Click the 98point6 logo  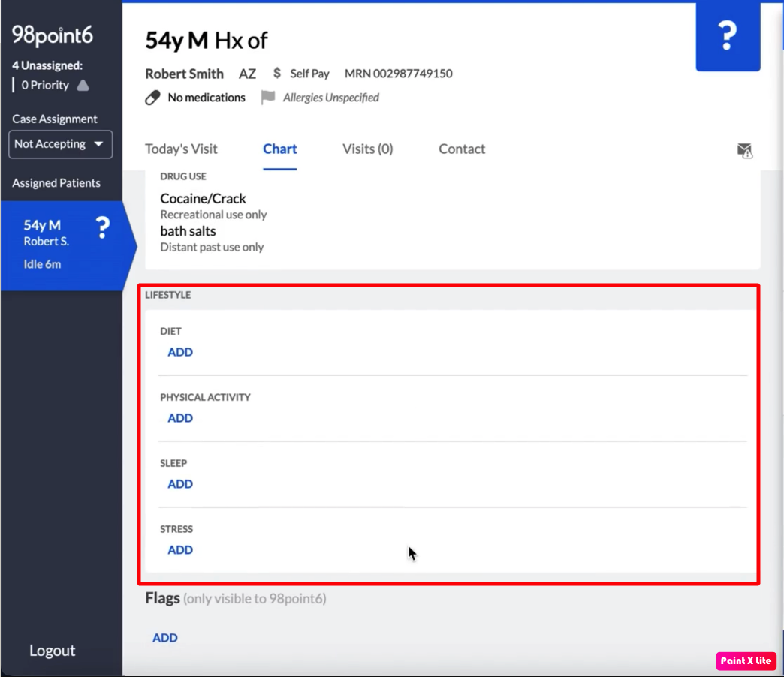(x=52, y=35)
